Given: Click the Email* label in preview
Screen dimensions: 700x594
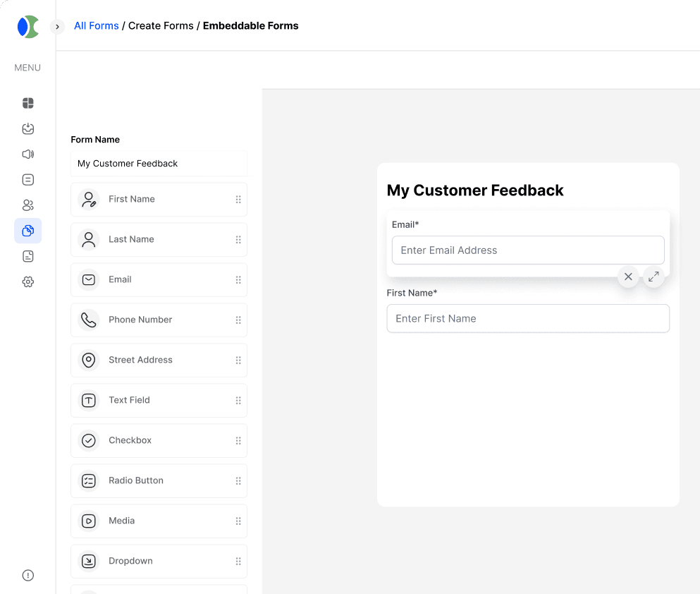Looking at the screenshot, I should [405, 224].
